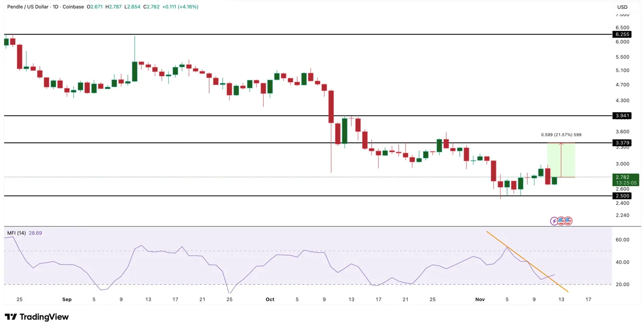Click the 2.240 price scale value

(623, 215)
